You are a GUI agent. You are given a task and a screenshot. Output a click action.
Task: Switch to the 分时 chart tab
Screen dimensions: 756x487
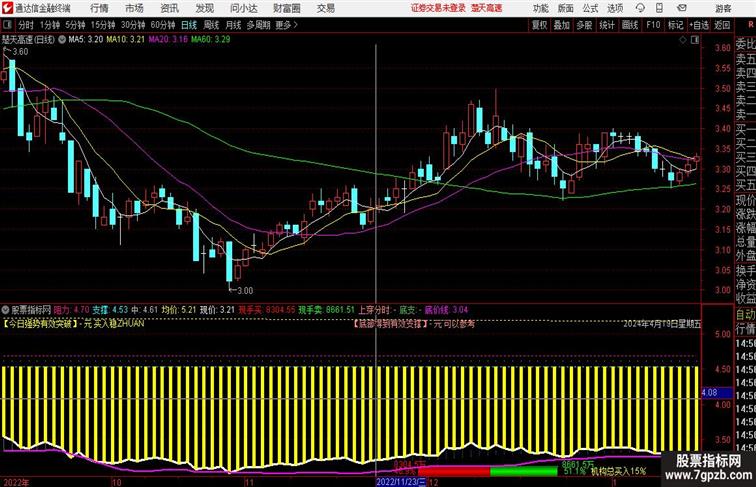coord(26,25)
